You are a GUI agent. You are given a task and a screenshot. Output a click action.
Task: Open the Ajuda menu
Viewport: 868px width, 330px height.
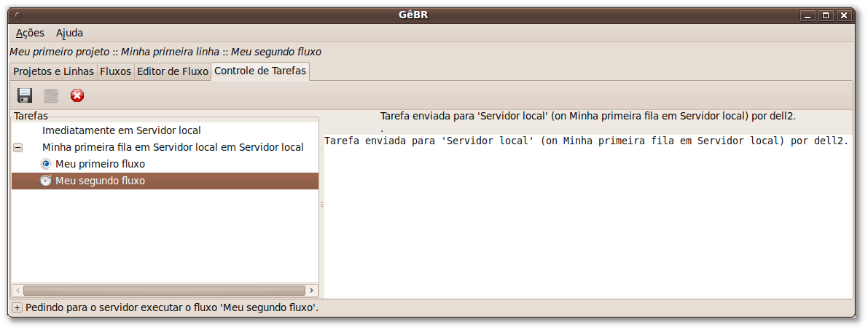69,34
